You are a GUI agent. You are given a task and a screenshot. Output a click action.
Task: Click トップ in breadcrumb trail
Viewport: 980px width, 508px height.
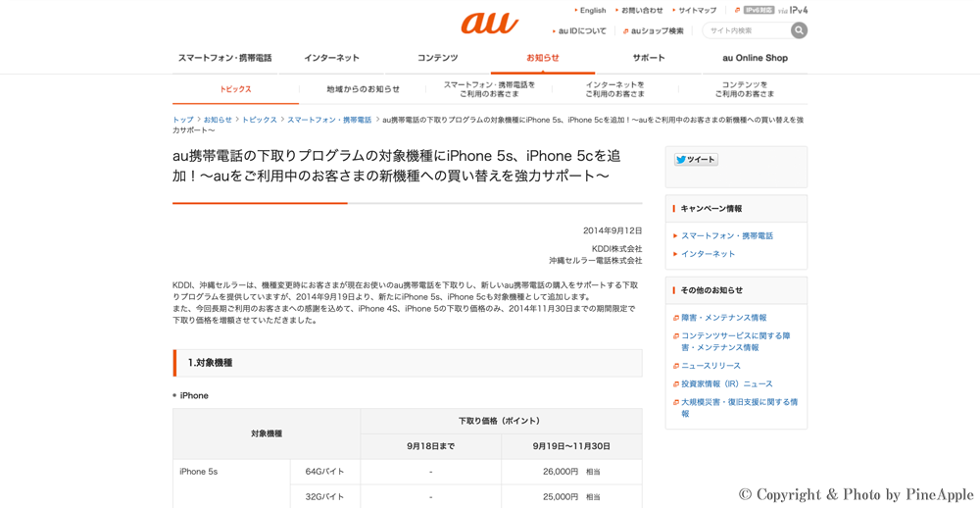[x=183, y=120]
